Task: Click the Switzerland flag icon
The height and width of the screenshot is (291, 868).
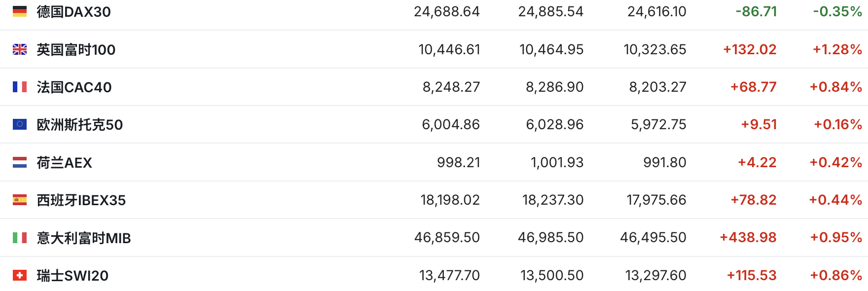Action: pos(20,275)
